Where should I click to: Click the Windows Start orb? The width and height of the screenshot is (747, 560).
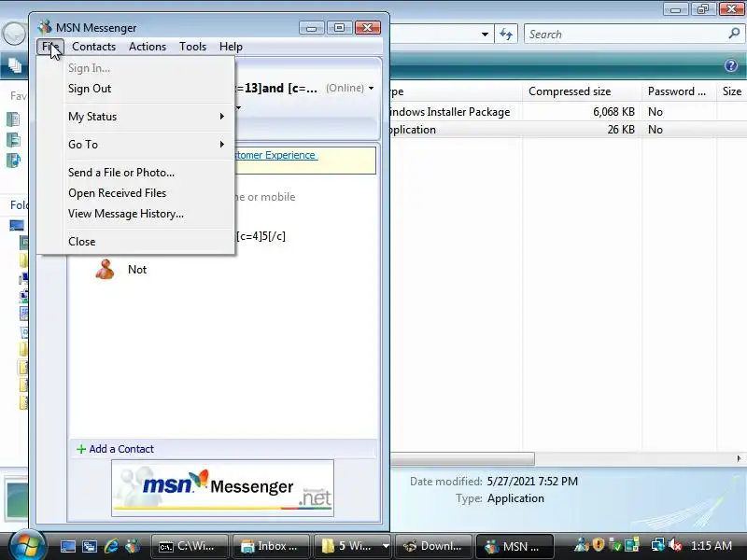pos(27,546)
